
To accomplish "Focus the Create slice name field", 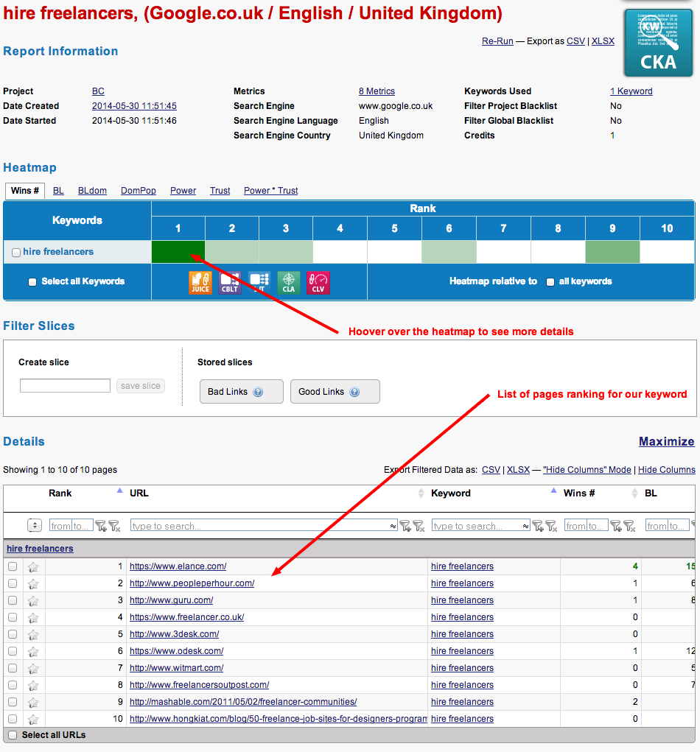I will [65, 386].
